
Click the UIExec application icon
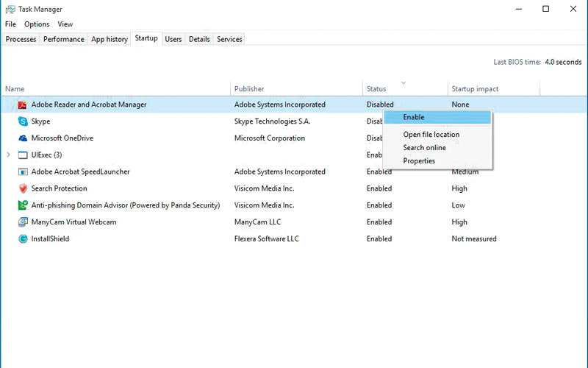point(23,155)
